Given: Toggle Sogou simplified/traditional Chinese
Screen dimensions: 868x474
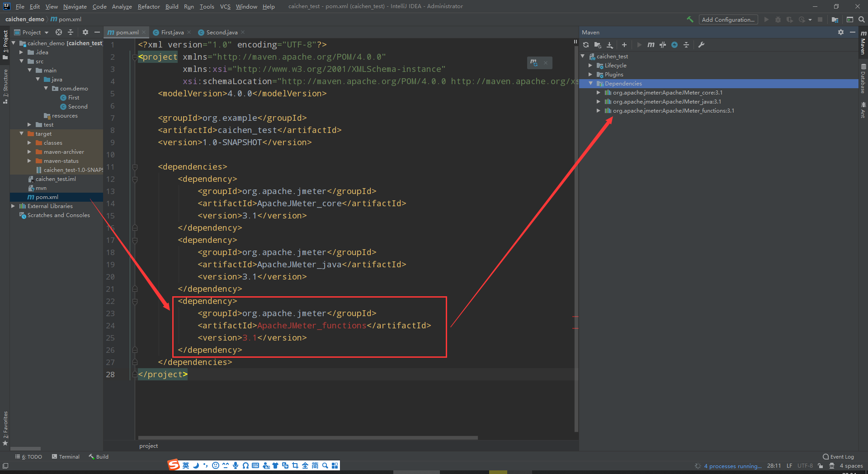Looking at the screenshot, I should click(315, 465).
